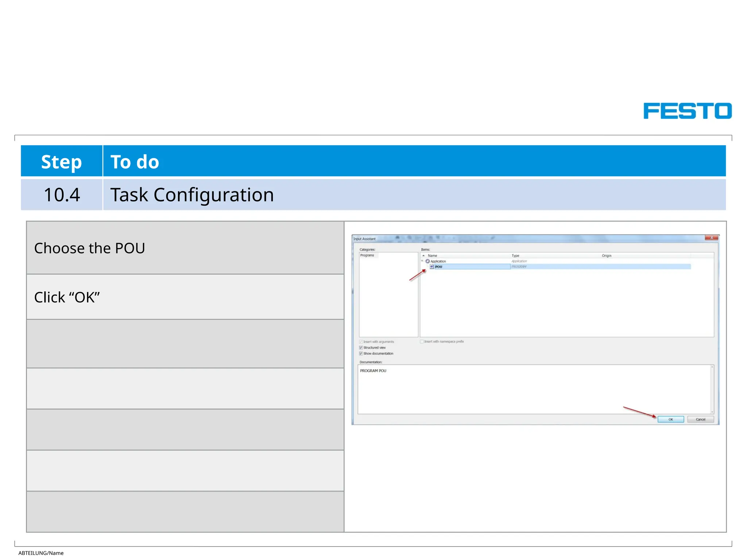Click the OK button
The height and width of the screenshot is (560, 747).
(x=671, y=419)
